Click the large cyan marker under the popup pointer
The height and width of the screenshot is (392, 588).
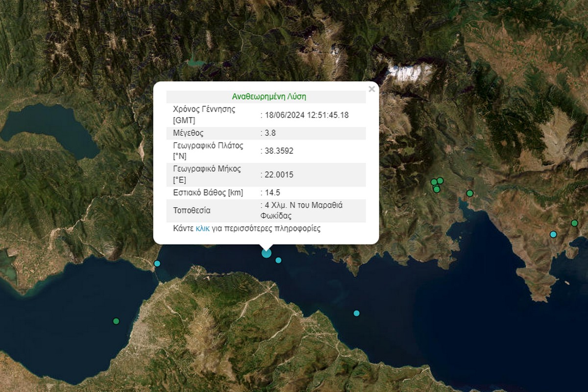coord(266,253)
